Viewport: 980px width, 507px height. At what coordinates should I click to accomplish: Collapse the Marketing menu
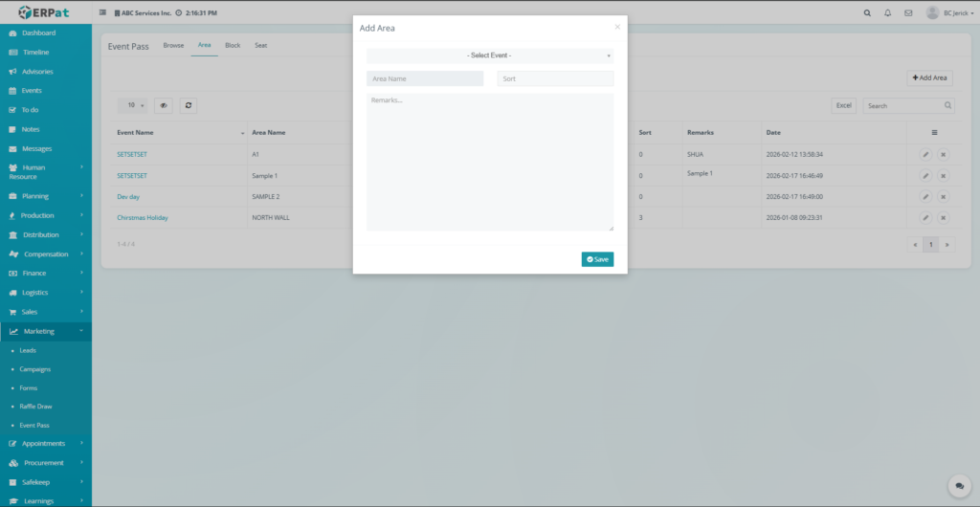46,332
